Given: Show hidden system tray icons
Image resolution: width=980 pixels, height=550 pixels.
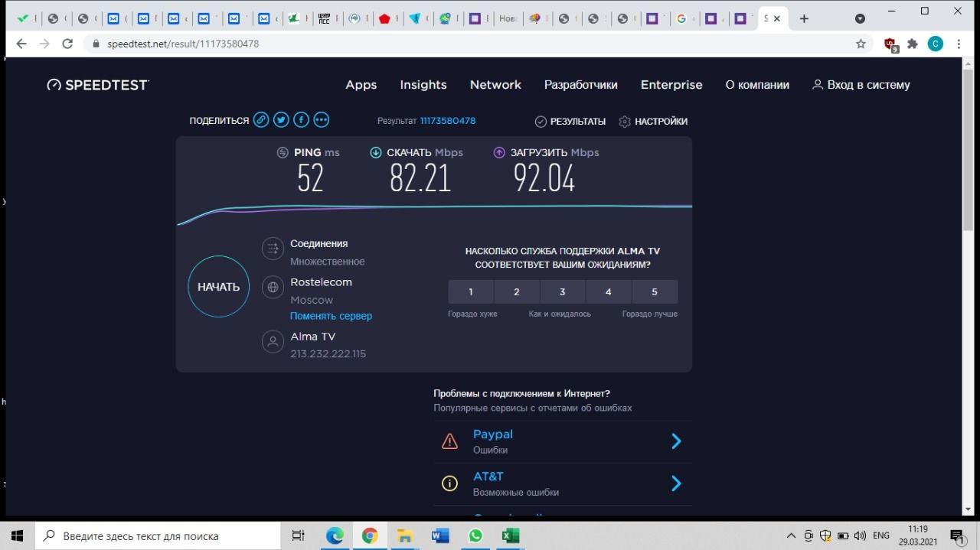Looking at the screenshot, I should [791, 536].
